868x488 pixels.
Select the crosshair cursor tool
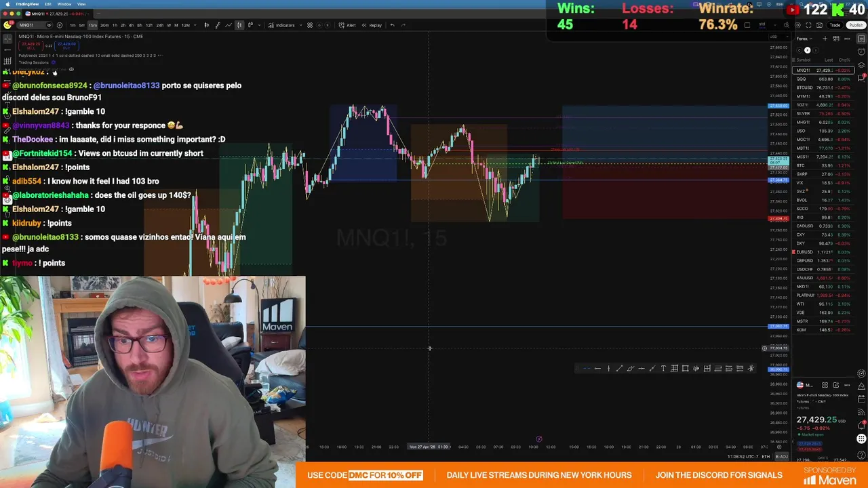[x=7, y=39]
